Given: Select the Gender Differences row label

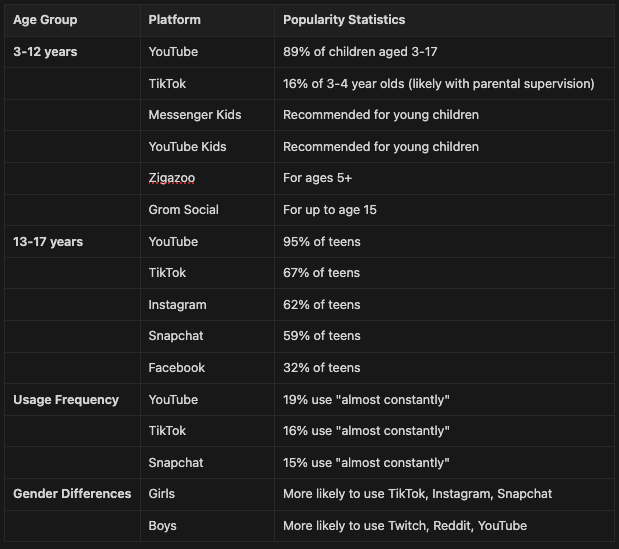Looking at the screenshot, I should (72, 494).
